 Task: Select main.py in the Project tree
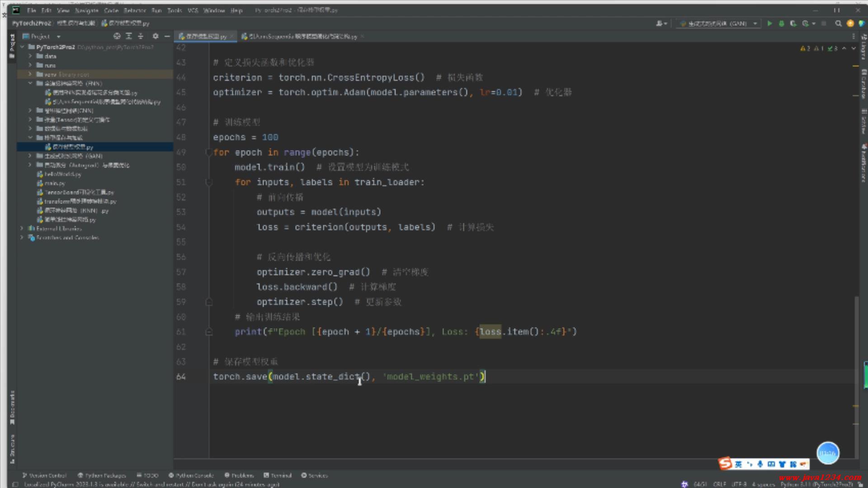pos(54,183)
